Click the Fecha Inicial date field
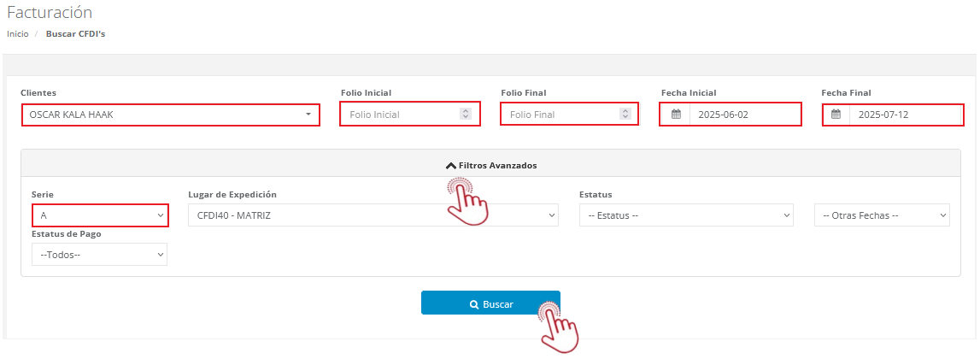 click(x=743, y=115)
